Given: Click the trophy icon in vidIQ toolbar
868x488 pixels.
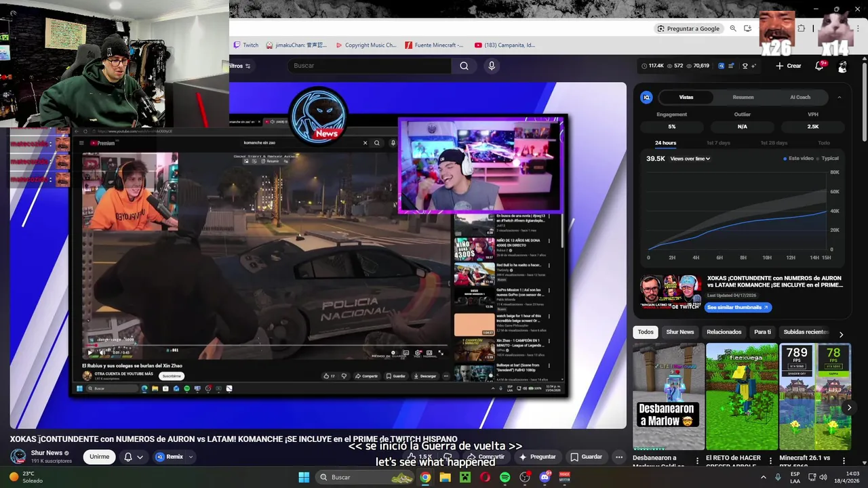Looking at the screenshot, I should (745, 66).
